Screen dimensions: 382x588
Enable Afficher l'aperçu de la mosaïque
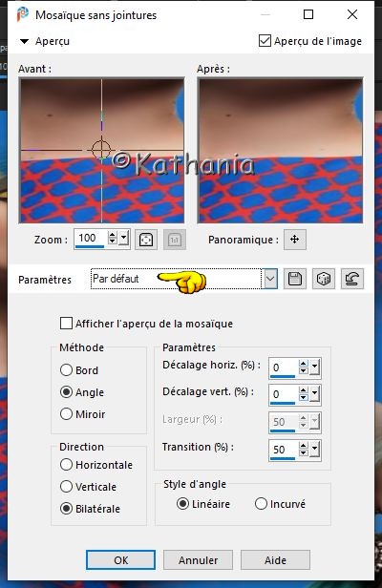(66, 324)
